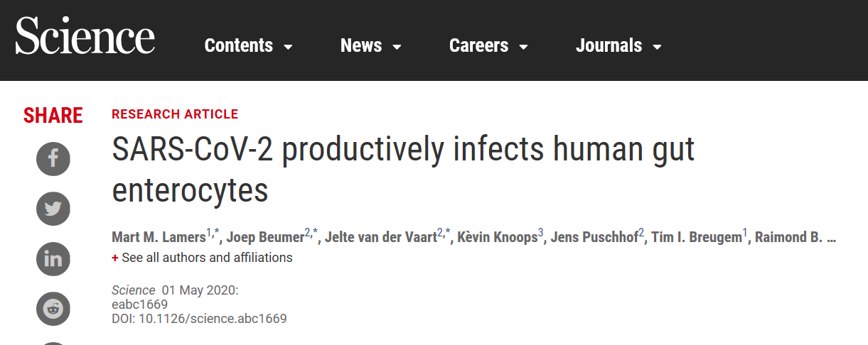This screenshot has width=868, height=345.
Task: Expand the Journals dropdown arrow
Action: [657, 47]
